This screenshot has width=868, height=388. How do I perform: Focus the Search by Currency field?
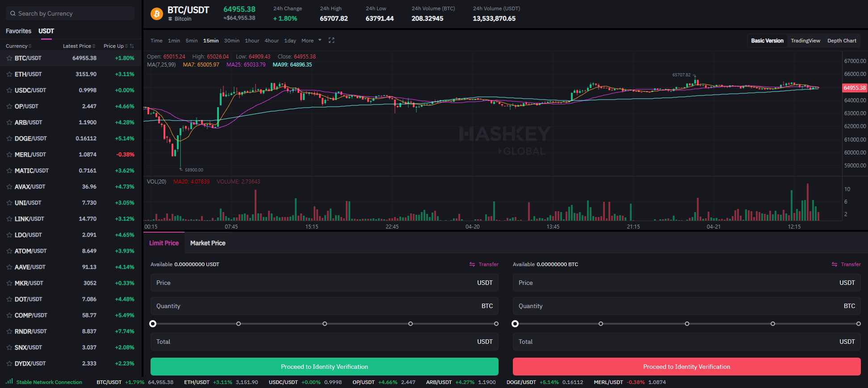(x=70, y=13)
